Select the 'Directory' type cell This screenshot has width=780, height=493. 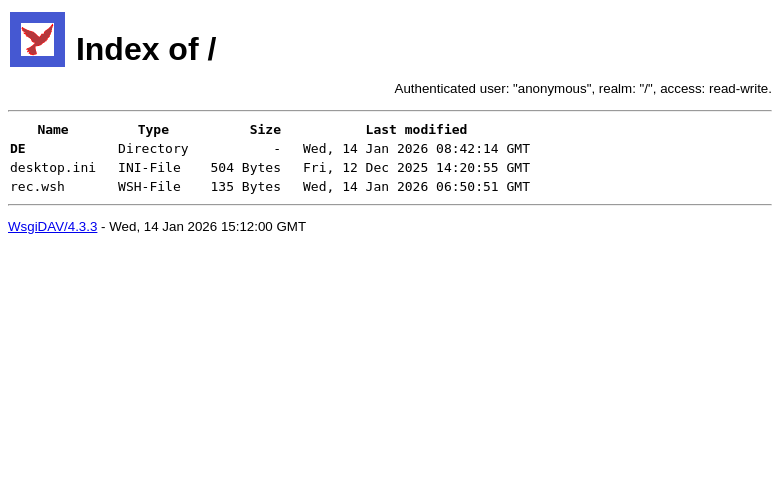(x=153, y=149)
